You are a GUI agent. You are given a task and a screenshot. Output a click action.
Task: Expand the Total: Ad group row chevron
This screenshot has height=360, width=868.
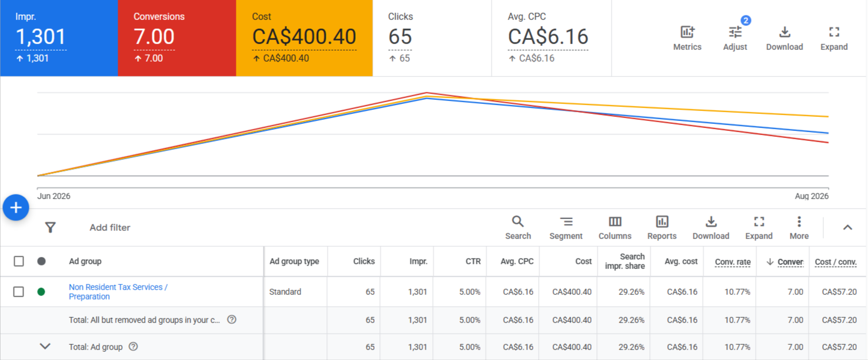pos(45,346)
